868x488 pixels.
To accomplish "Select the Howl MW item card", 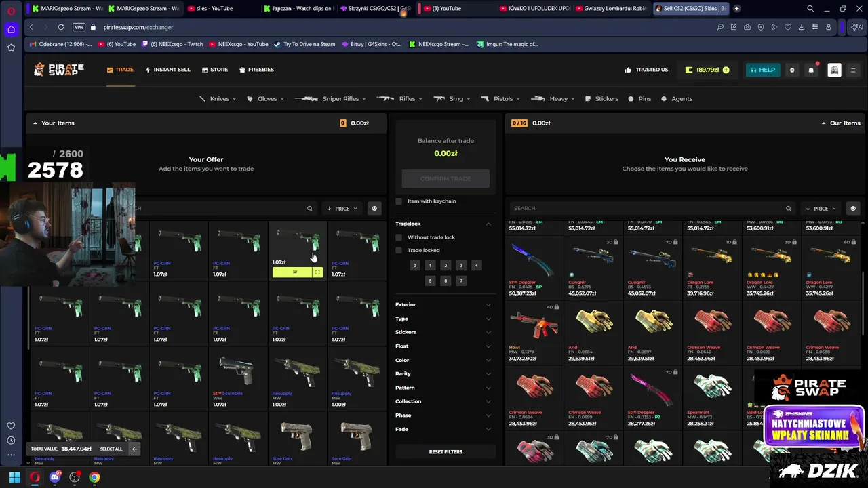I will click(x=534, y=331).
